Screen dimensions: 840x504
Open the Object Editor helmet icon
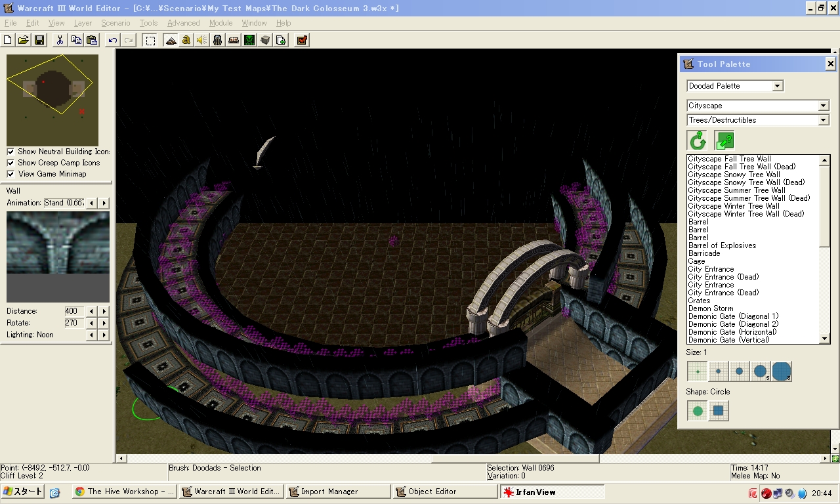click(x=218, y=40)
